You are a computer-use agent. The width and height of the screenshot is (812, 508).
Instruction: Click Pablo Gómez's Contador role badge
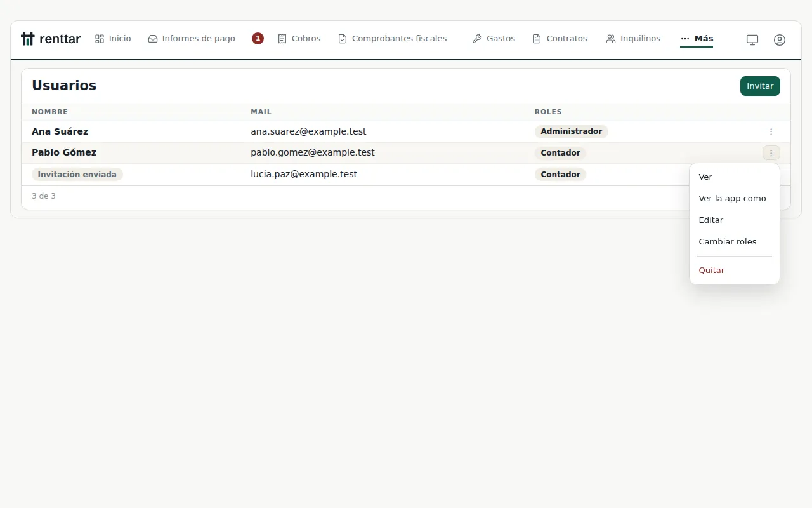pyautogui.click(x=561, y=153)
